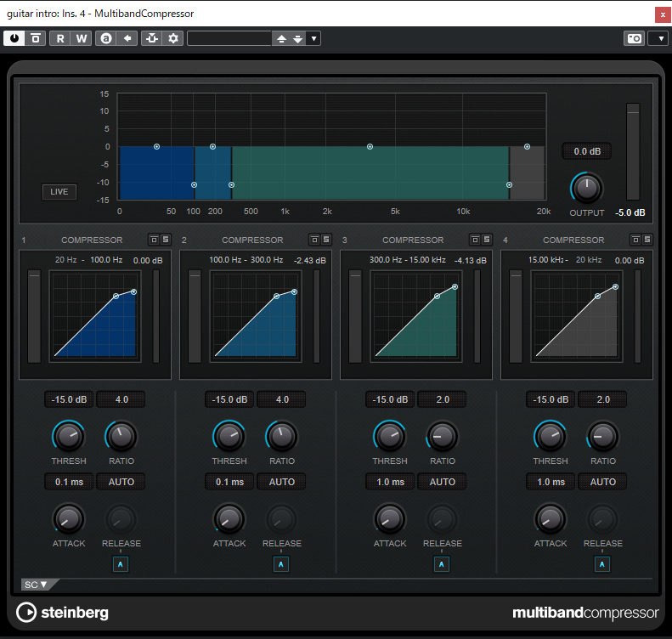Bypass compressor band 4

[635, 240]
